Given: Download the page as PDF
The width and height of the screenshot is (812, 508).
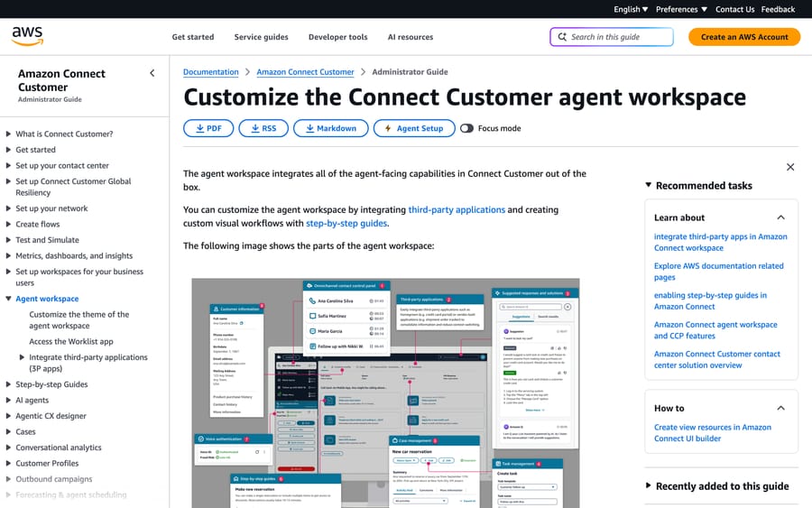Looking at the screenshot, I should click(208, 128).
